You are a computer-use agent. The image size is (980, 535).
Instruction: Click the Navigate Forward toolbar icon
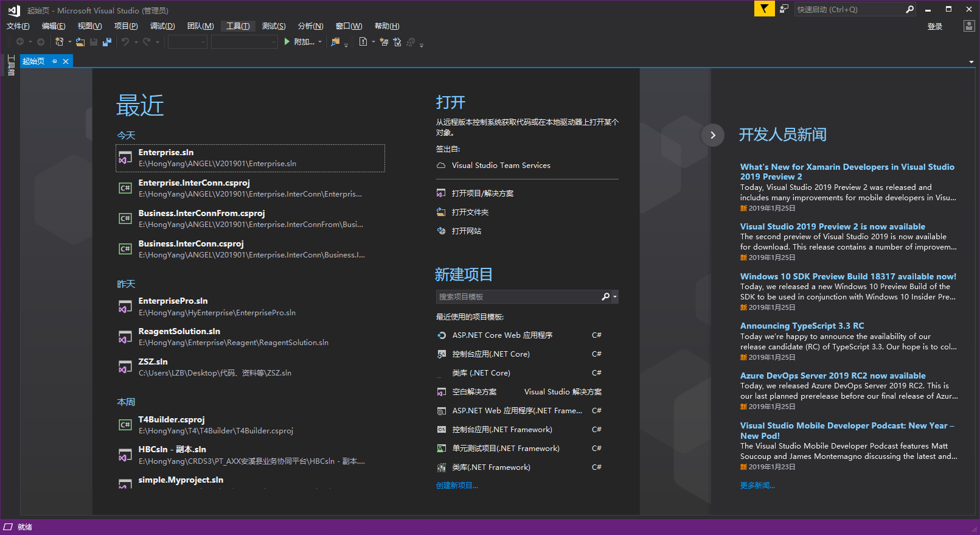(x=41, y=41)
